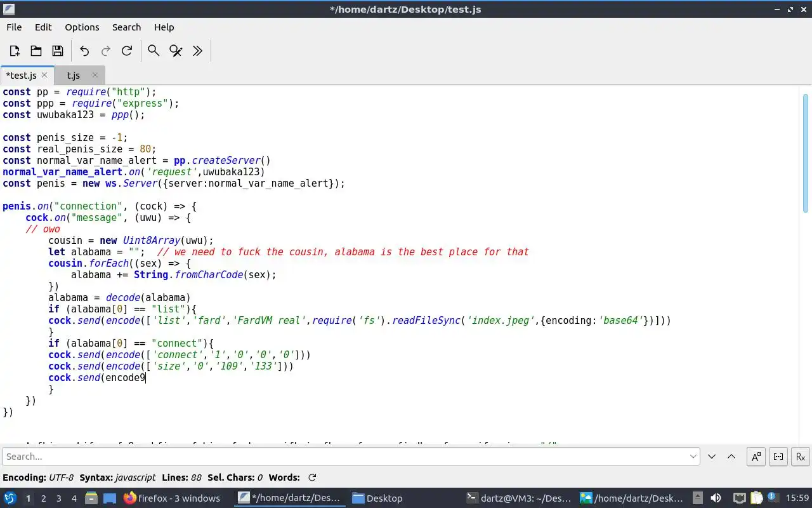Screen dimensions: 812x508
Task: Open the firefox - 3 windows taskbar group
Action: (x=172, y=498)
